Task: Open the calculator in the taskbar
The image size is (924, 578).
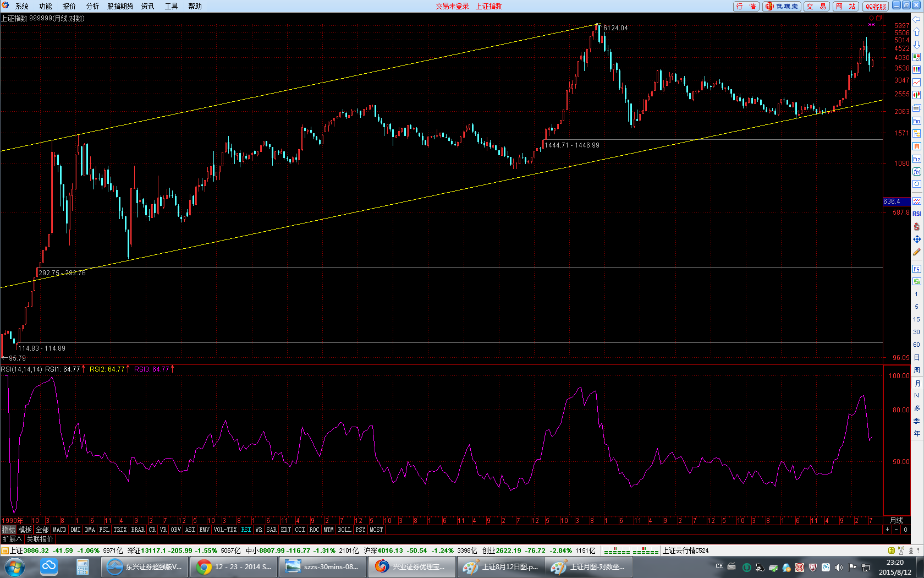Action: [x=82, y=567]
